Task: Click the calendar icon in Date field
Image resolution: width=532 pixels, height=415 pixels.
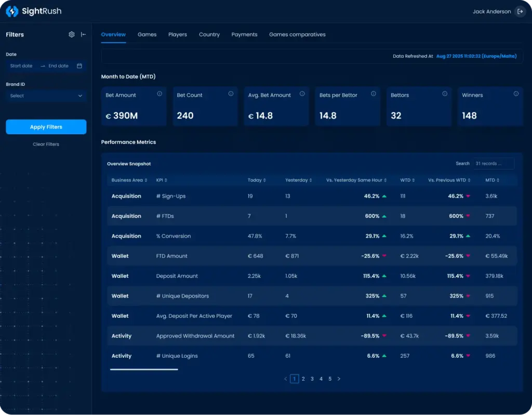Action: coord(79,66)
